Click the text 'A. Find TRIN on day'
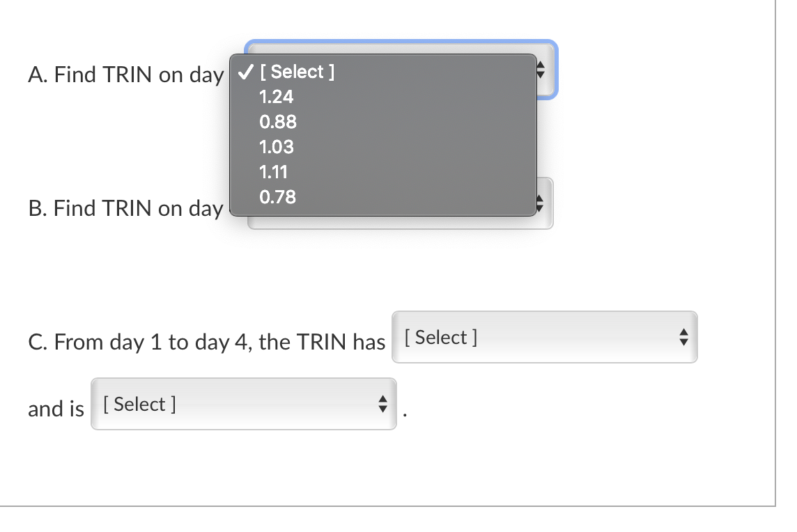The height and width of the screenshot is (532, 797). [125, 75]
